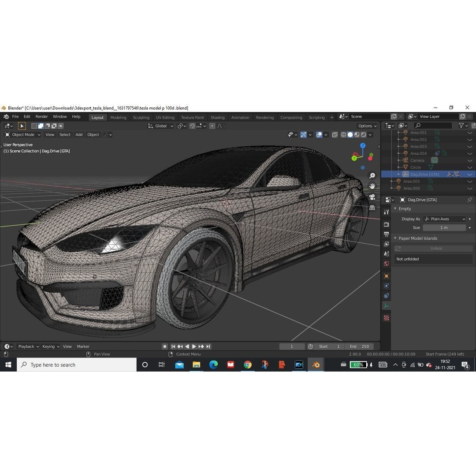Viewport: 476px width, 476px height.
Task: Click the Marker button in timeline
Action: pos(83,346)
